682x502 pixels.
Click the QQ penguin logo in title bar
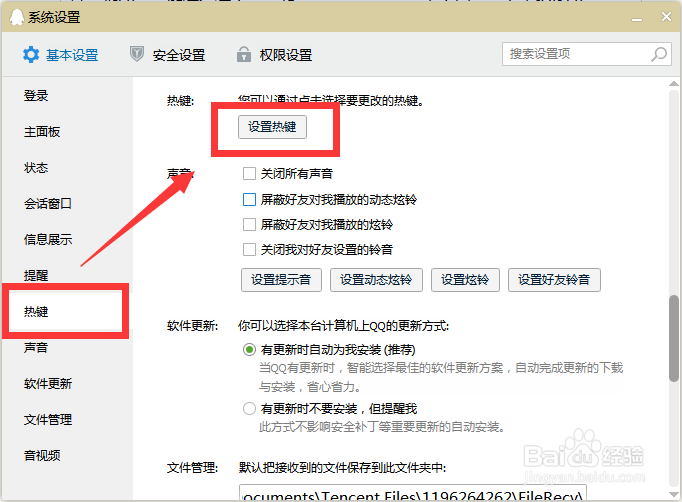(x=17, y=17)
